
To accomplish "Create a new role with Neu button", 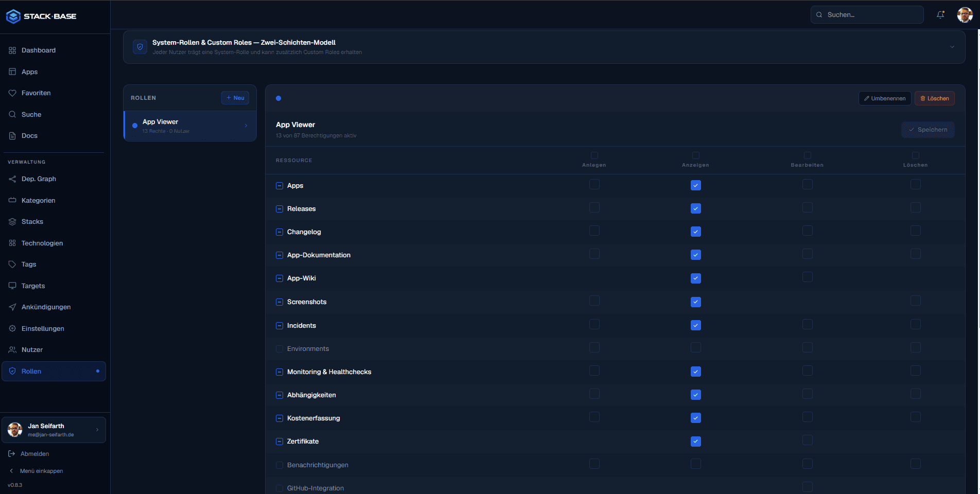I will (235, 98).
